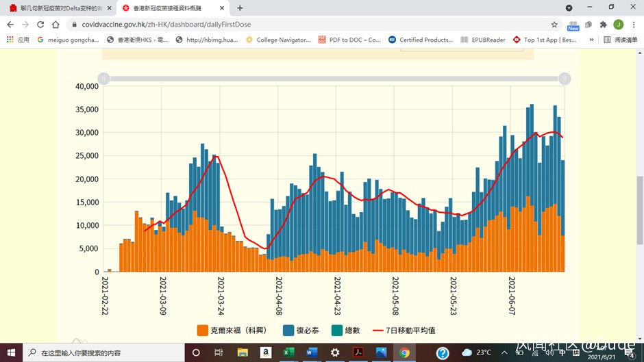
Task: Open Chrome extensions puzzle icon
Action: point(603,25)
